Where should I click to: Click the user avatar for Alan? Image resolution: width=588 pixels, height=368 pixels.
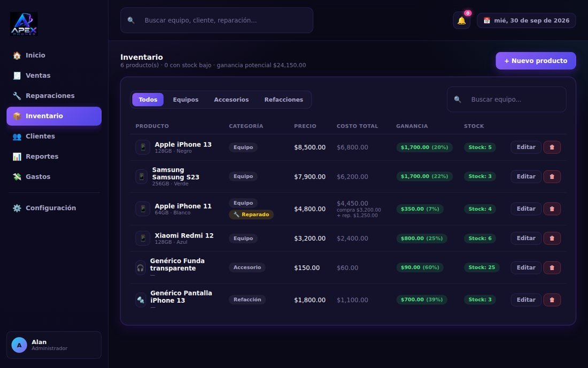pos(19,345)
